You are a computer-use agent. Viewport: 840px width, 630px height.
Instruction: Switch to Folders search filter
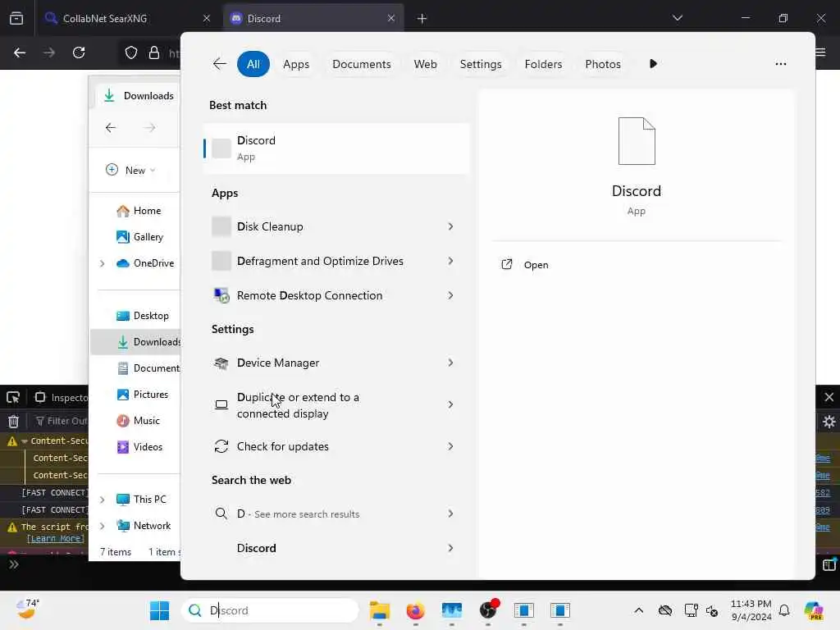pos(543,64)
